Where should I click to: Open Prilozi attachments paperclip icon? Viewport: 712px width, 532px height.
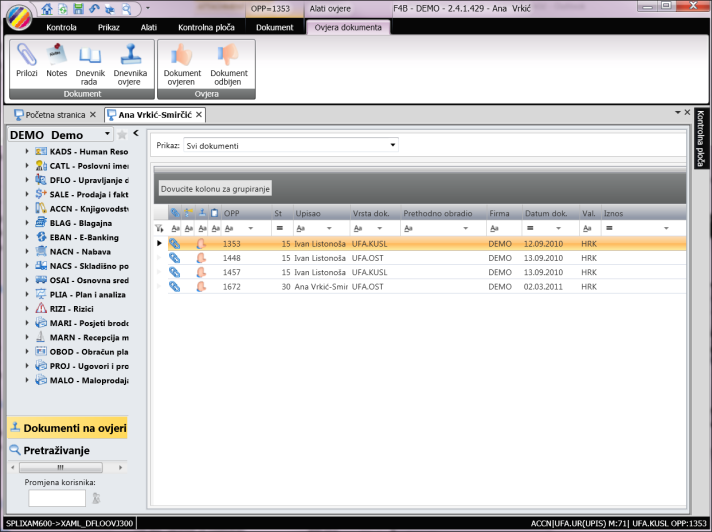[26, 60]
